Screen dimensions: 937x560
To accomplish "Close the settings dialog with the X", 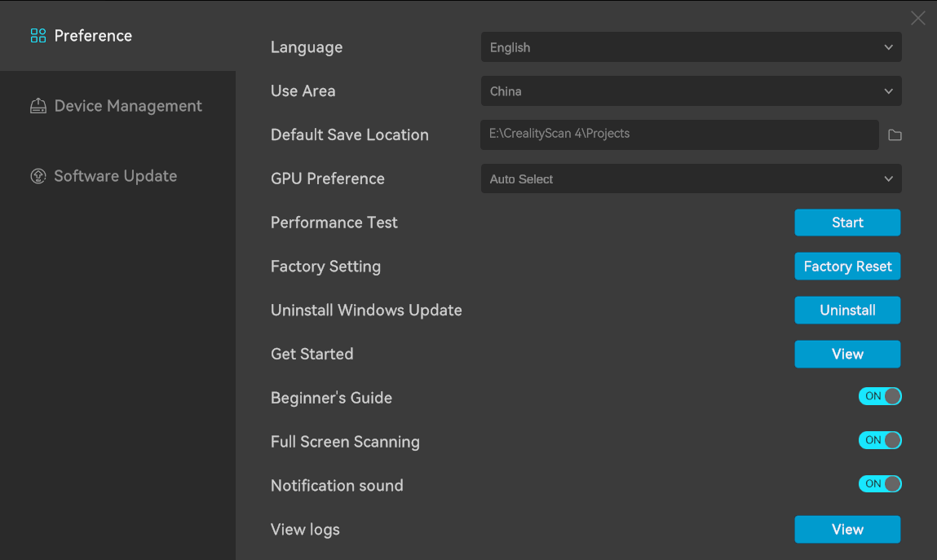I will tap(917, 18).
